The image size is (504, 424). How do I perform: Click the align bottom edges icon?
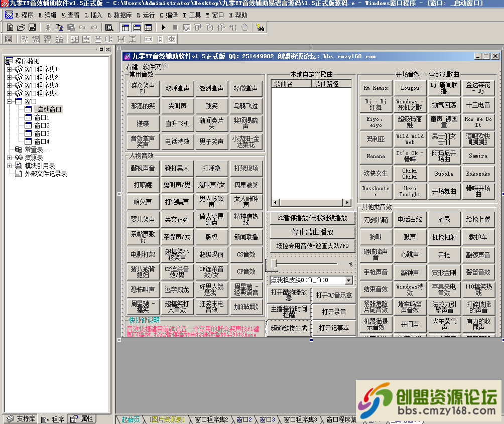pyautogui.click(x=59, y=39)
